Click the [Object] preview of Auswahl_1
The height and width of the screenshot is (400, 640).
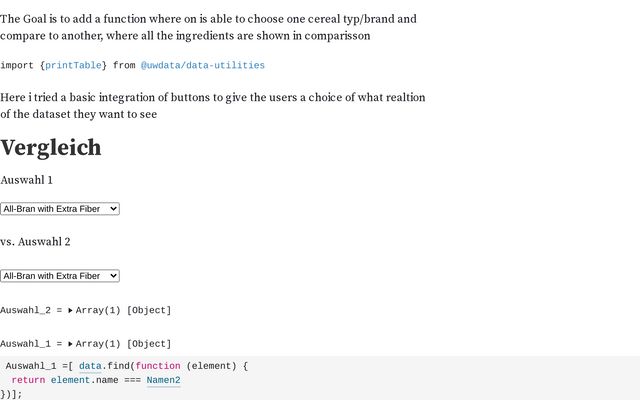(x=149, y=344)
